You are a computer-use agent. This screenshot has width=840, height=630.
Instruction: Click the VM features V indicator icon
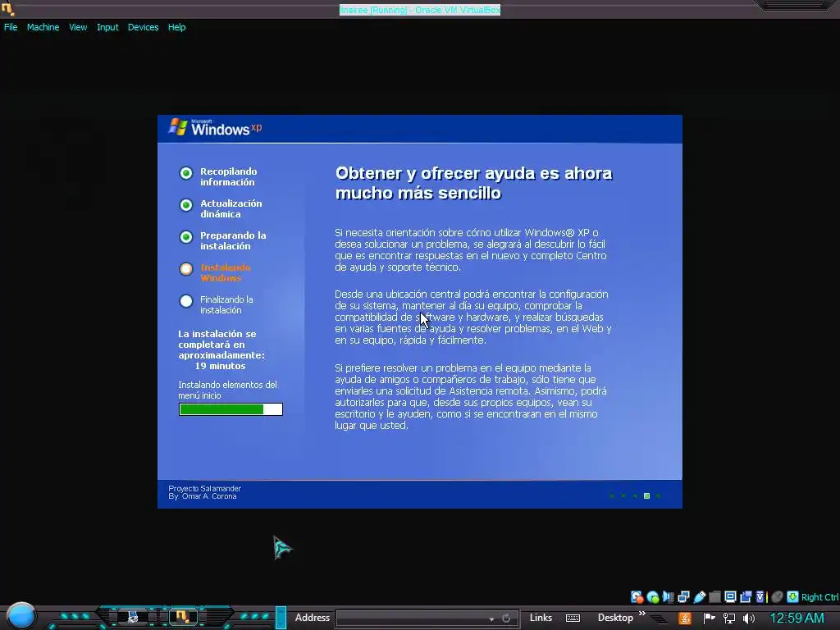pos(760,597)
